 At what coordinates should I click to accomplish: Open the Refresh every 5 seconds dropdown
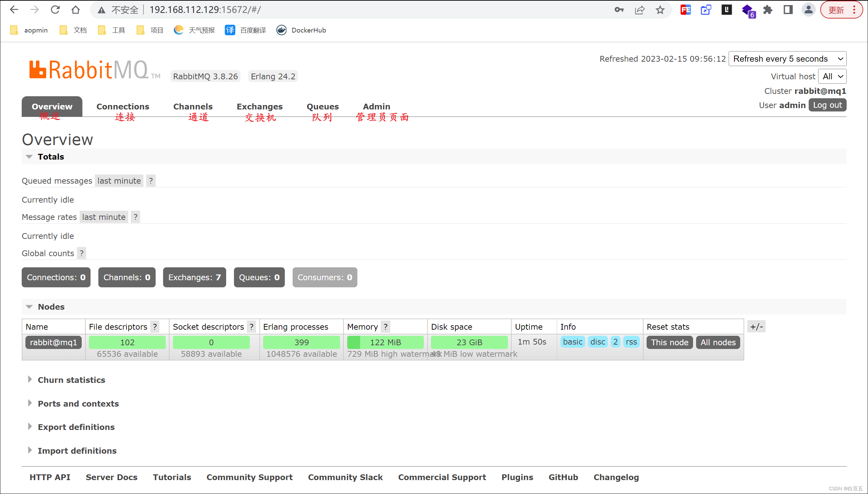tap(787, 59)
